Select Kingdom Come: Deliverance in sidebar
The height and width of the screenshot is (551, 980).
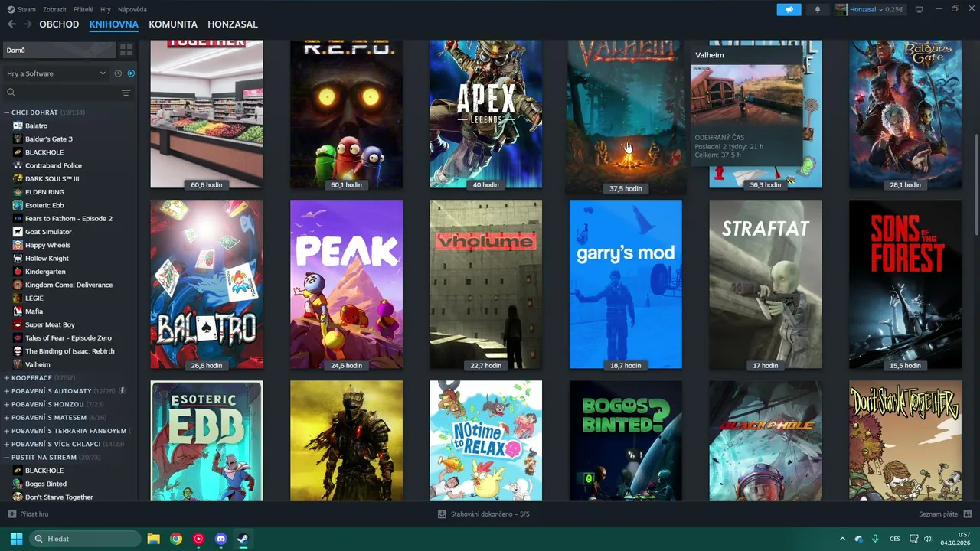point(70,285)
